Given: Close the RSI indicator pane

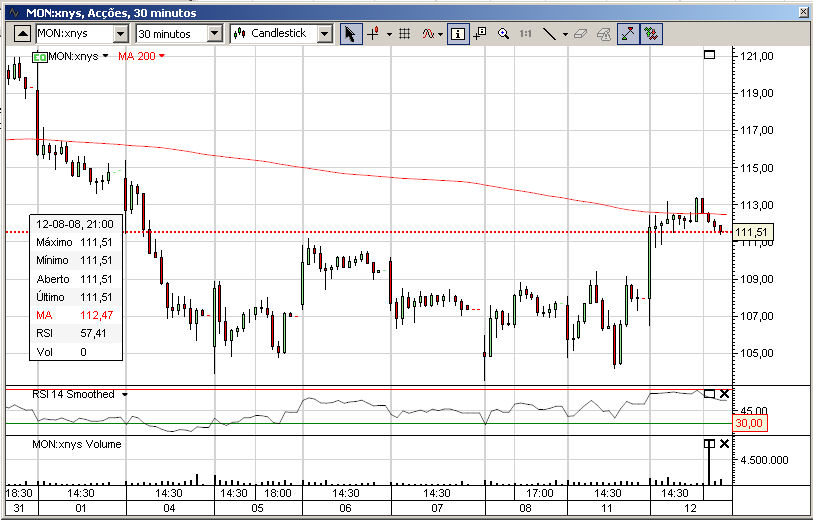Looking at the screenshot, I should (724, 394).
